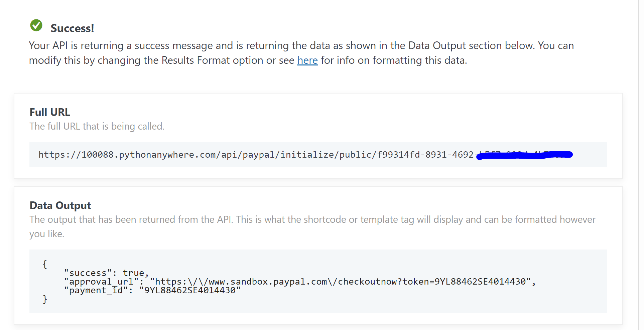Select the Success! heading text
The width and height of the screenshot is (644, 330).
coord(72,28)
